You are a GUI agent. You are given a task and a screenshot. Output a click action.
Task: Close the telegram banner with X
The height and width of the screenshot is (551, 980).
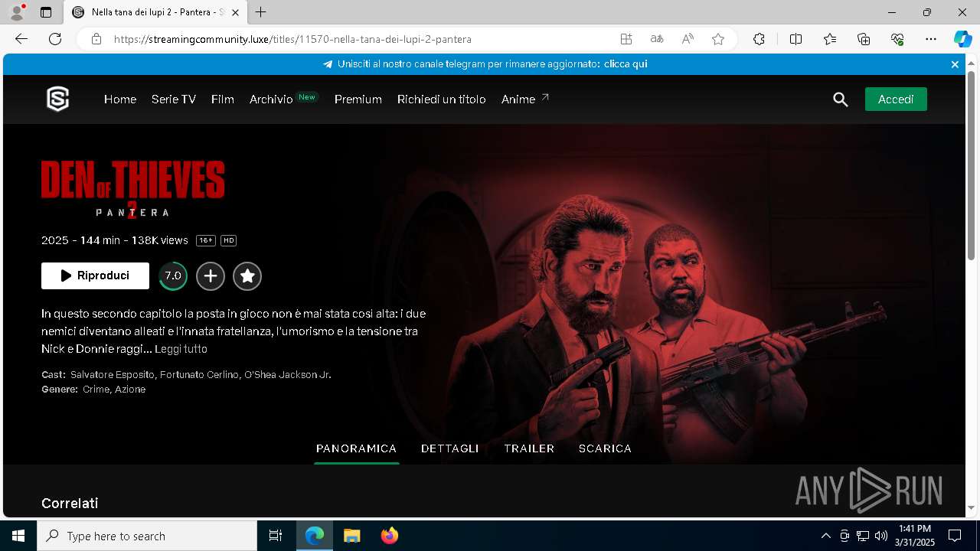[955, 64]
